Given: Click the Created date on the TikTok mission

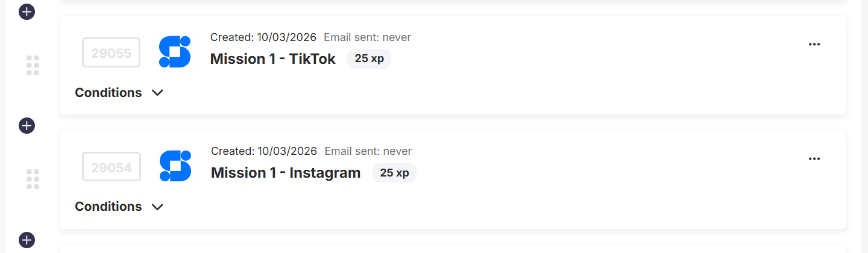Looking at the screenshot, I should tap(263, 37).
